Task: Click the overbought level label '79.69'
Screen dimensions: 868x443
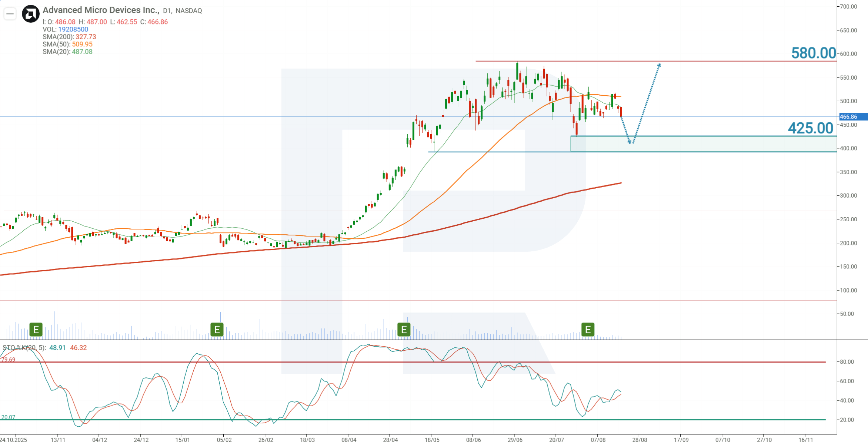Action: pos(8,360)
